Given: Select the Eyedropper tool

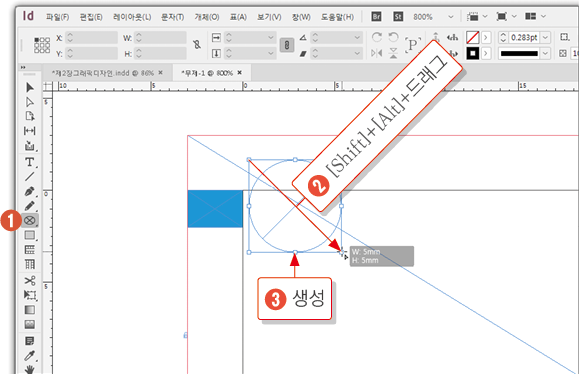Looking at the screenshot, I should click(30, 355).
